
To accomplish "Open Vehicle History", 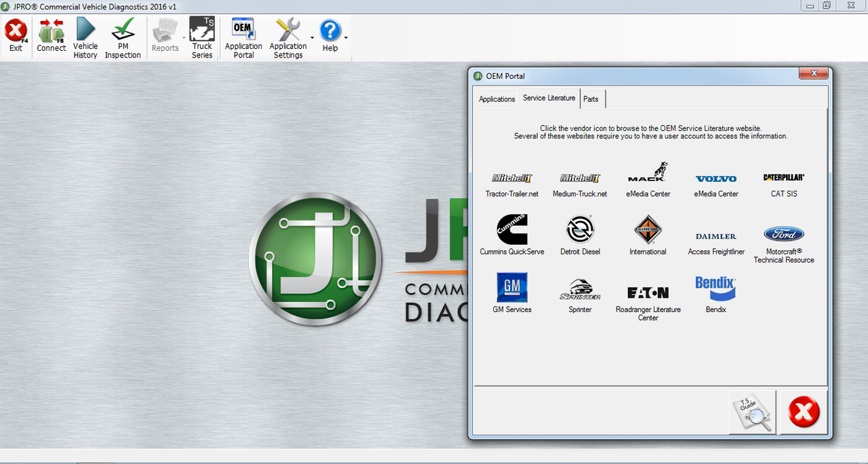I will 85,38.
